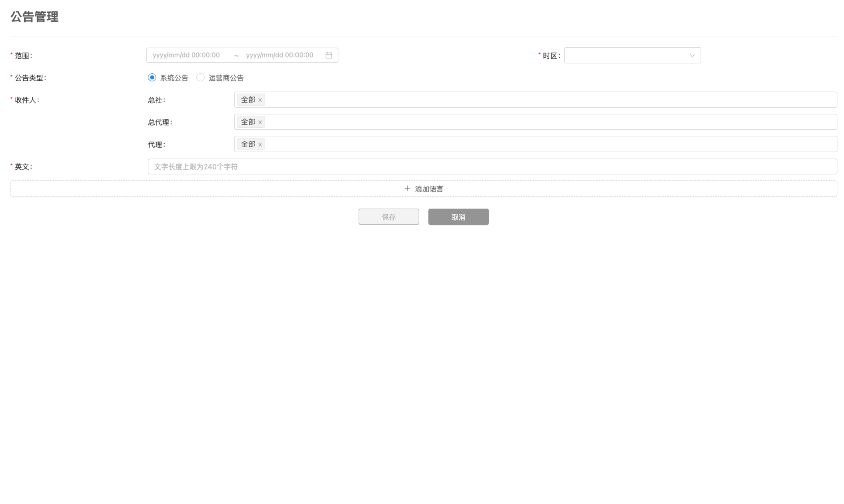Open the 总社 recipient selection field

click(x=510, y=99)
